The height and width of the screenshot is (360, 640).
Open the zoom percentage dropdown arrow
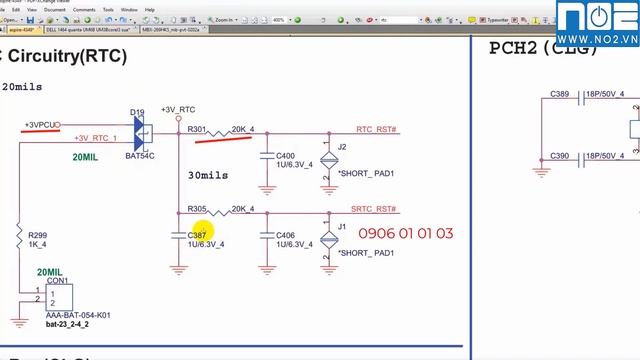click(290, 20)
